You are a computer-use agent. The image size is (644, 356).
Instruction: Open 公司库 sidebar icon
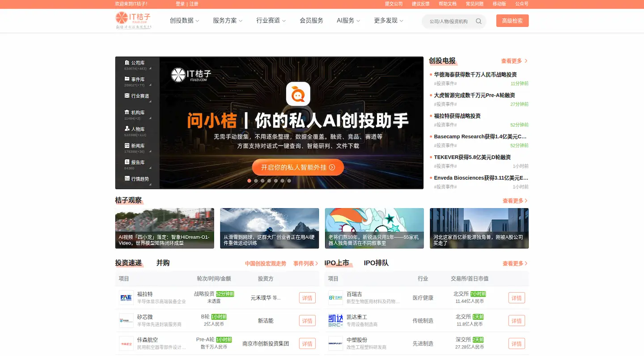(127, 63)
